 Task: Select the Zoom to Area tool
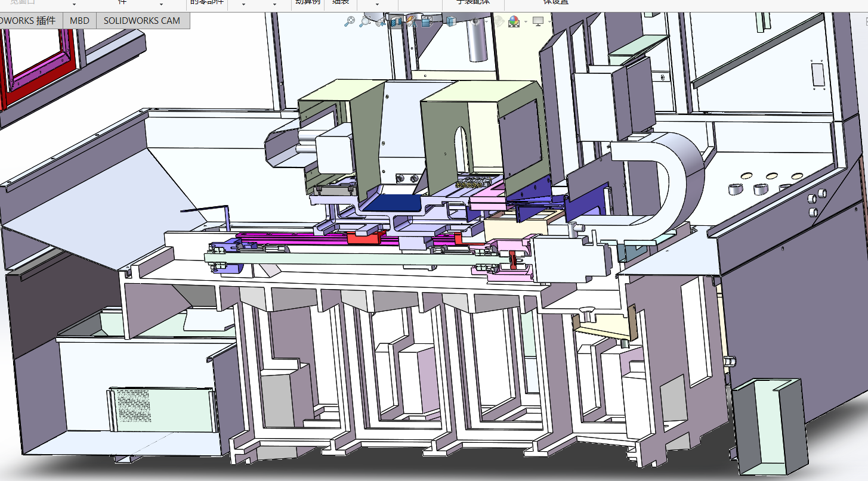click(x=365, y=21)
